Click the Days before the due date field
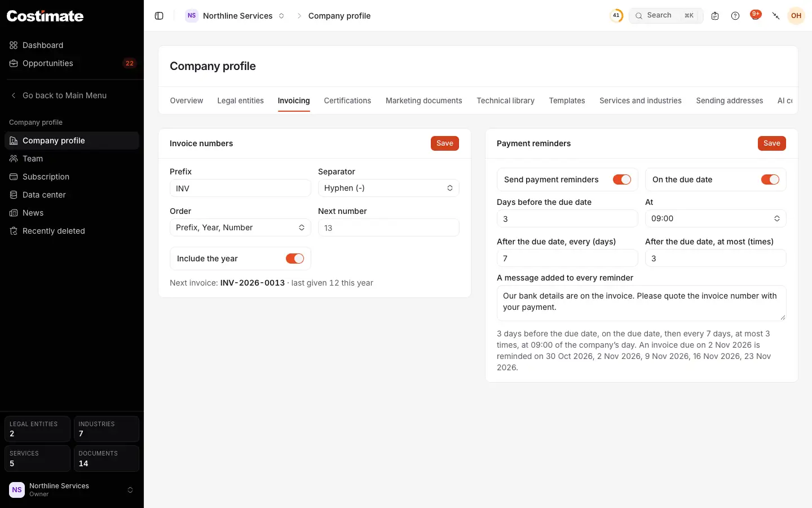Viewport: 812px width, 508px height. 567,218
